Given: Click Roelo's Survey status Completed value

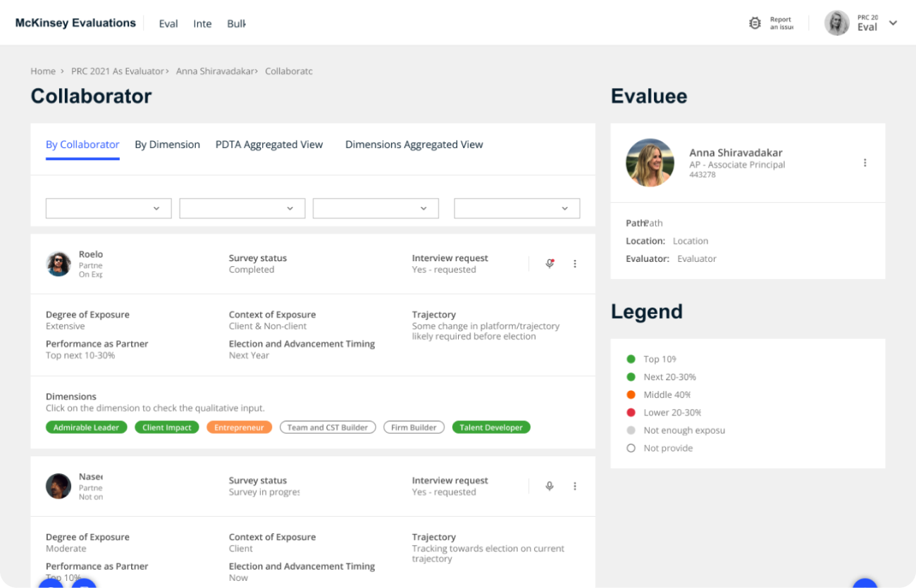Looking at the screenshot, I should (x=252, y=270).
